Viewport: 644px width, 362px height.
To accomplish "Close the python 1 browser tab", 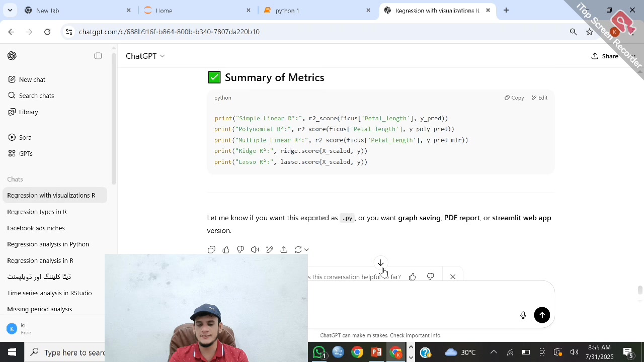I will [x=368, y=10].
